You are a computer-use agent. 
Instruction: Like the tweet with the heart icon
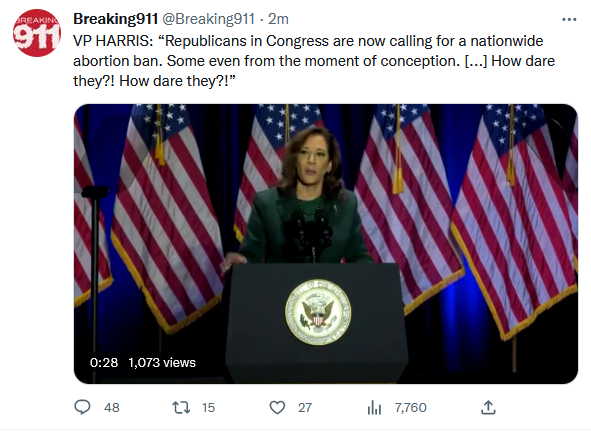point(277,408)
